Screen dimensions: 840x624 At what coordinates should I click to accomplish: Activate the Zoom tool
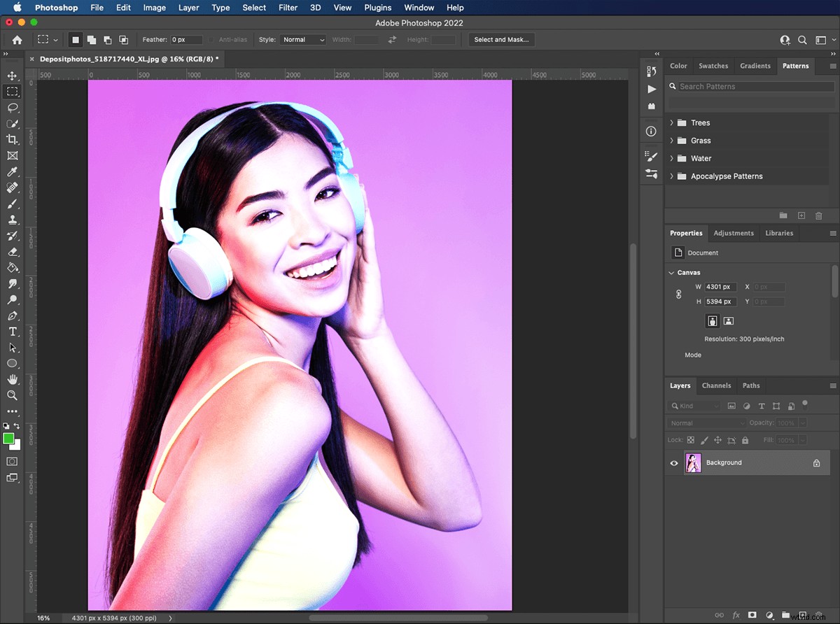point(13,395)
